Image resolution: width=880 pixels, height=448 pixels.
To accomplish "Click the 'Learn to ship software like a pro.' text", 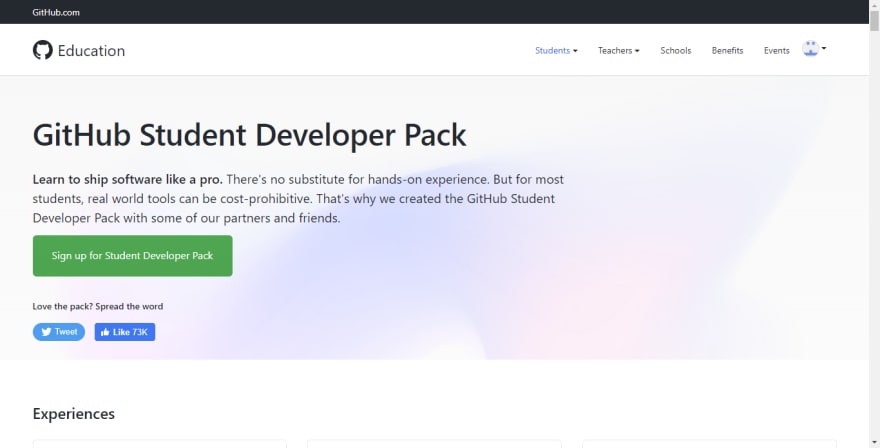I will pyautogui.click(x=127, y=180).
